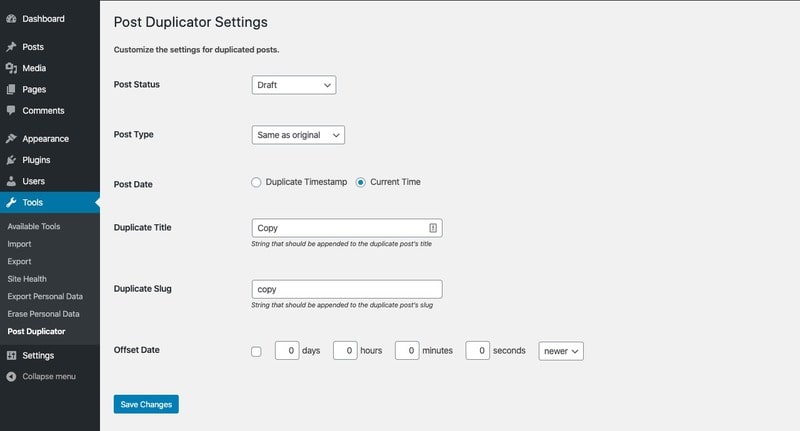The width and height of the screenshot is (800, 431).
Task: Click the Pages icon in sidebar
Action: [x=11, y=89]
